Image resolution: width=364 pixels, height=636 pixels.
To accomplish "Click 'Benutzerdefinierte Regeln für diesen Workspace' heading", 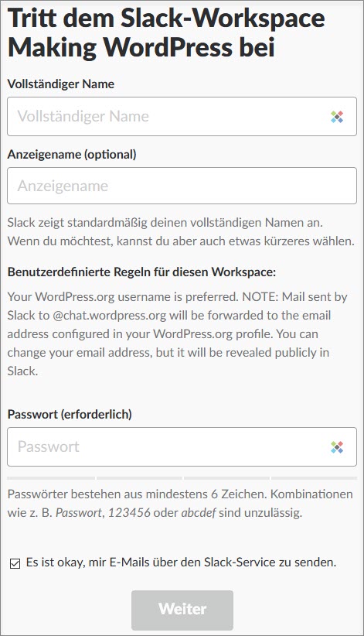I will [x=141, y=272].
